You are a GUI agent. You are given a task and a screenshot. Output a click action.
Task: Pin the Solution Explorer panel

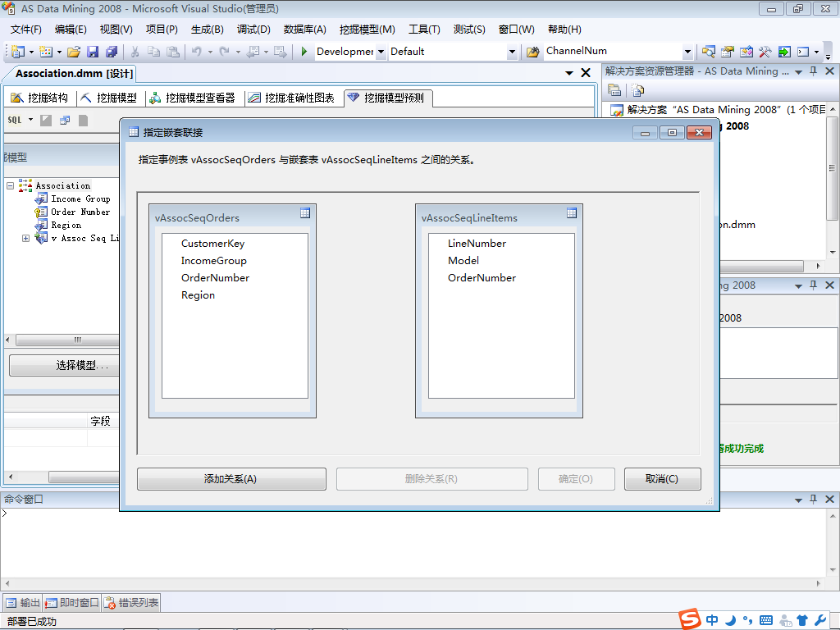[813, 71]
